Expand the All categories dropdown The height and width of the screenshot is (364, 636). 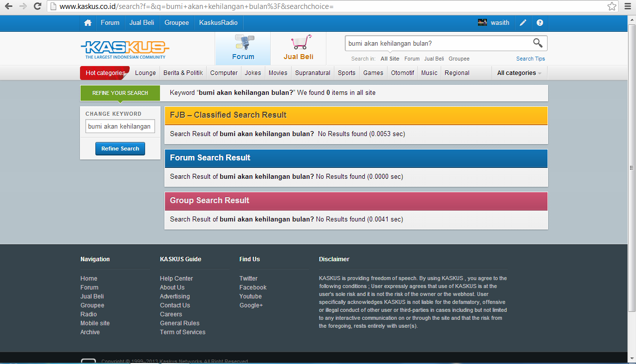point(519,73)
